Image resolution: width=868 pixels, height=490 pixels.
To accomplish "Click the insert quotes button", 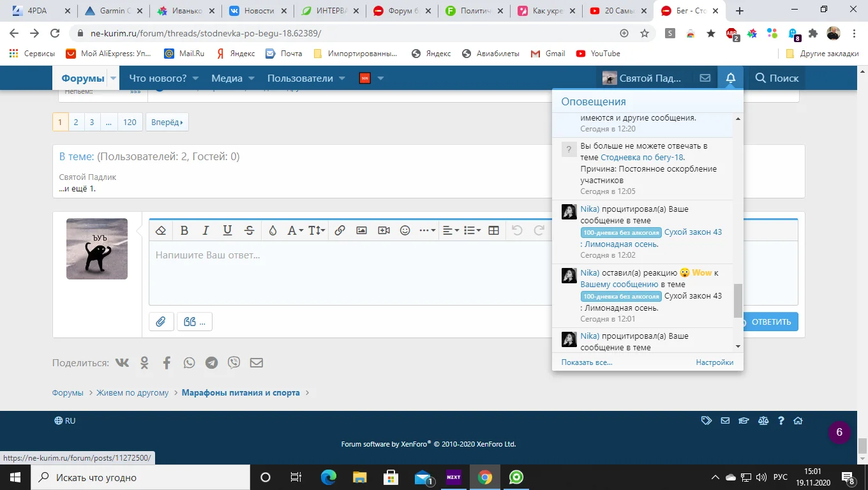I will tap(195, 322).
